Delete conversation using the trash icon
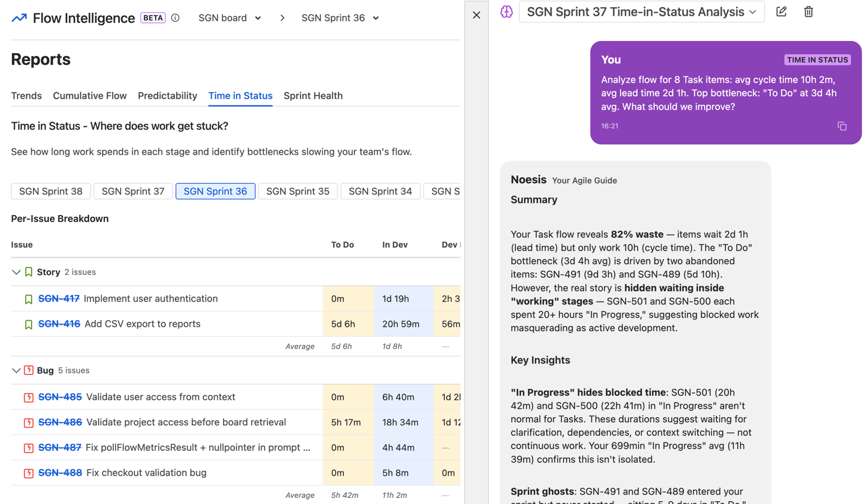The height and width of the screenshot is (504, 865). (x=808, y=12)
